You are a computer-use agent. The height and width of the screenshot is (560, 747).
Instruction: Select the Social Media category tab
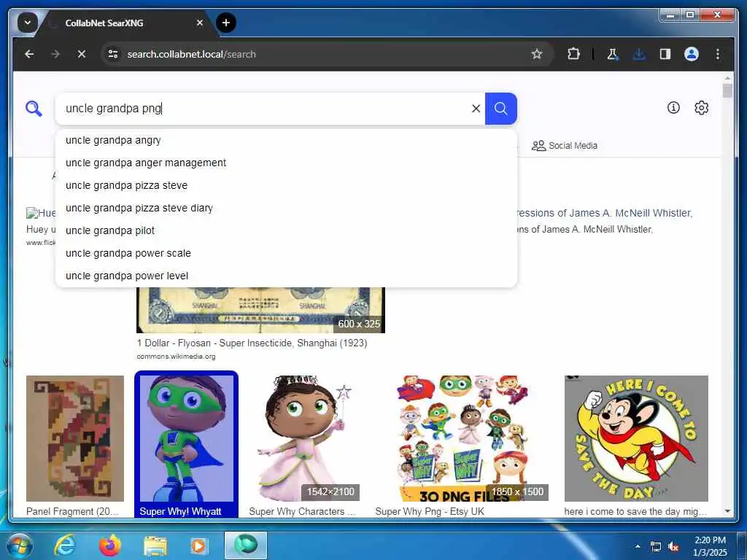tap(564, 146)
